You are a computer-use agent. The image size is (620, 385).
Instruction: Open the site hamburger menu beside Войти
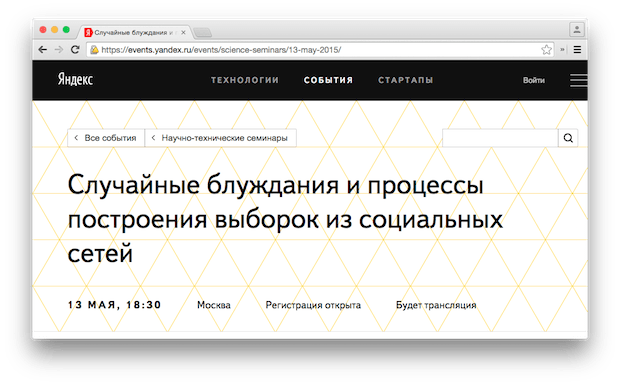coord(578,80)
